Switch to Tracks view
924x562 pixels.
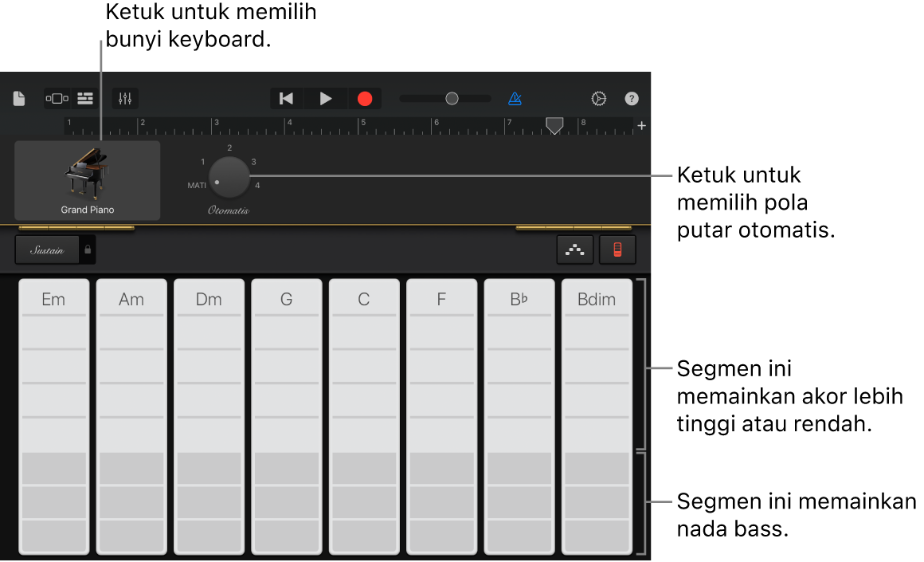point(84,98)
